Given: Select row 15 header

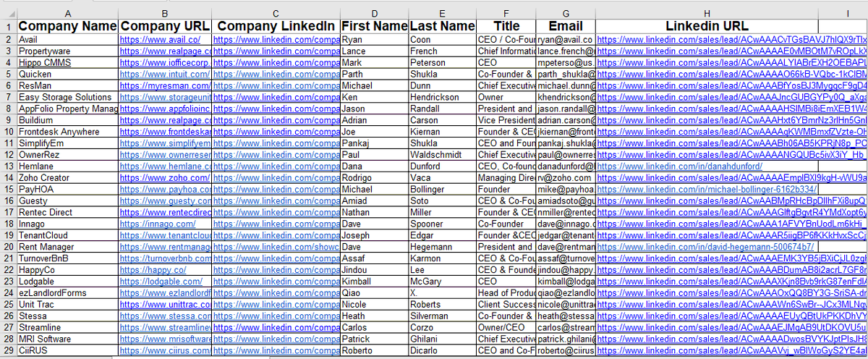Looking at the screenshot, I should click(8, 190).
